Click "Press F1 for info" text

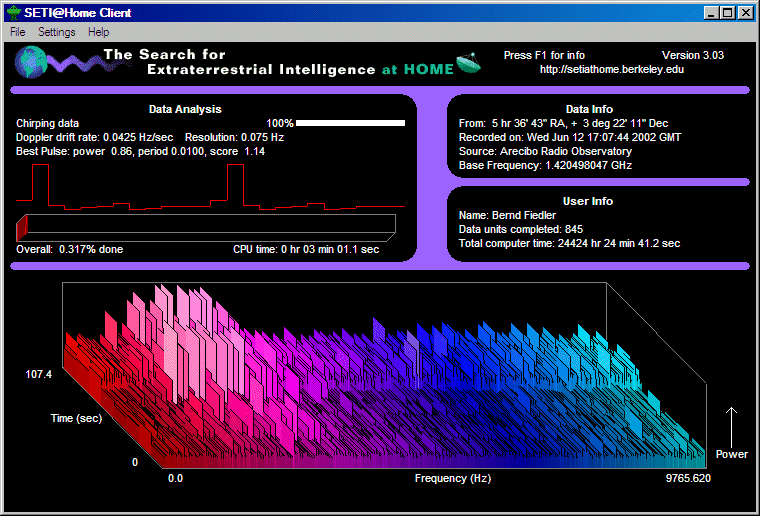(x=544, y=55)
